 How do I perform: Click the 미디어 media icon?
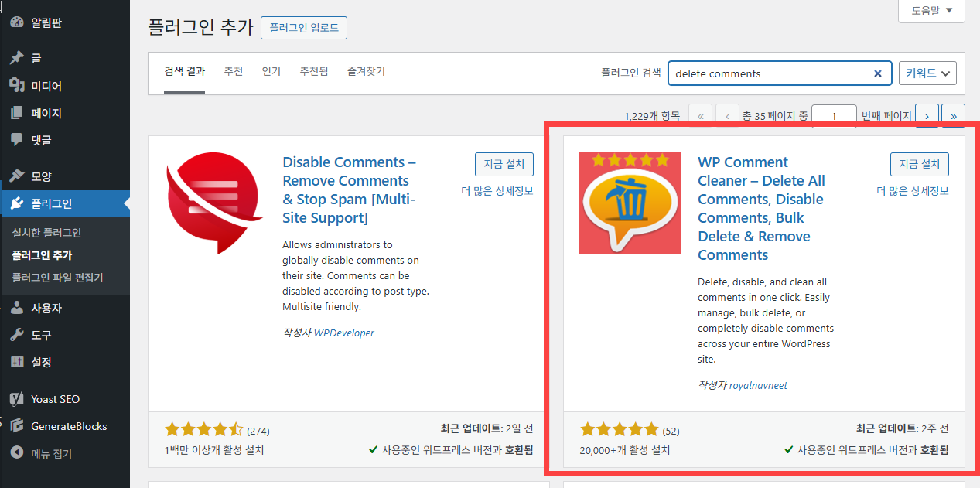pyautogui.click(x=16, y=86)
